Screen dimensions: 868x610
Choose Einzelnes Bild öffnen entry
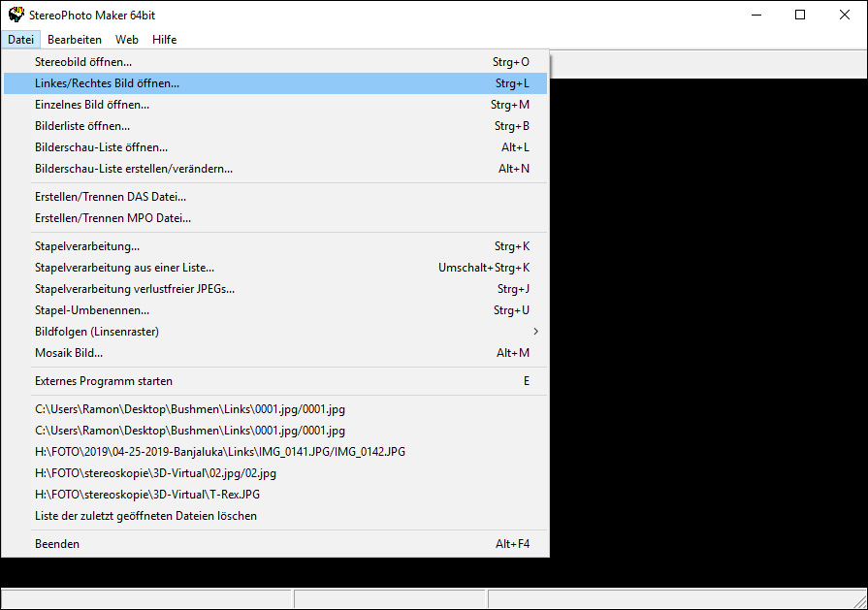tap(275, 105)
